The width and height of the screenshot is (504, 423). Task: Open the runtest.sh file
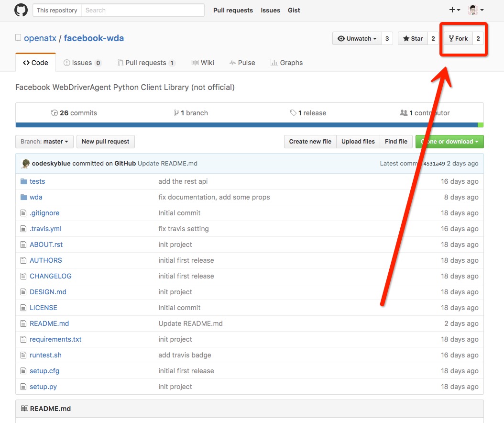[45, 355]
